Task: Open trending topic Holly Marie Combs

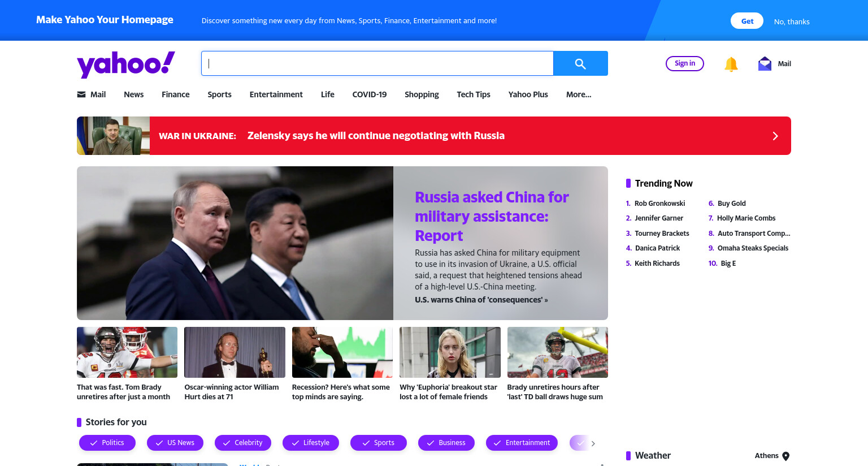Action: point(746,218)
